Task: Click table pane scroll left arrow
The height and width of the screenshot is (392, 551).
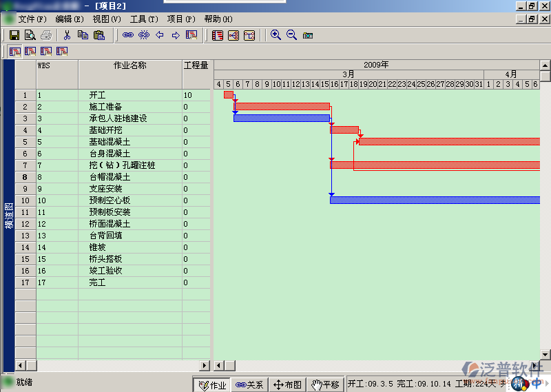Action: 21,366
